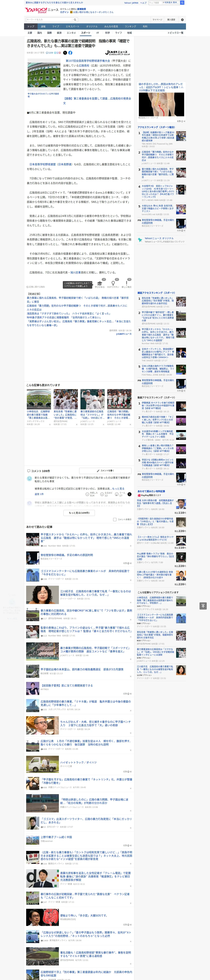Screen dimensions: 210x980
Task: Open the ライブ tab in dark navigation bar
Action: pos(56,27)
